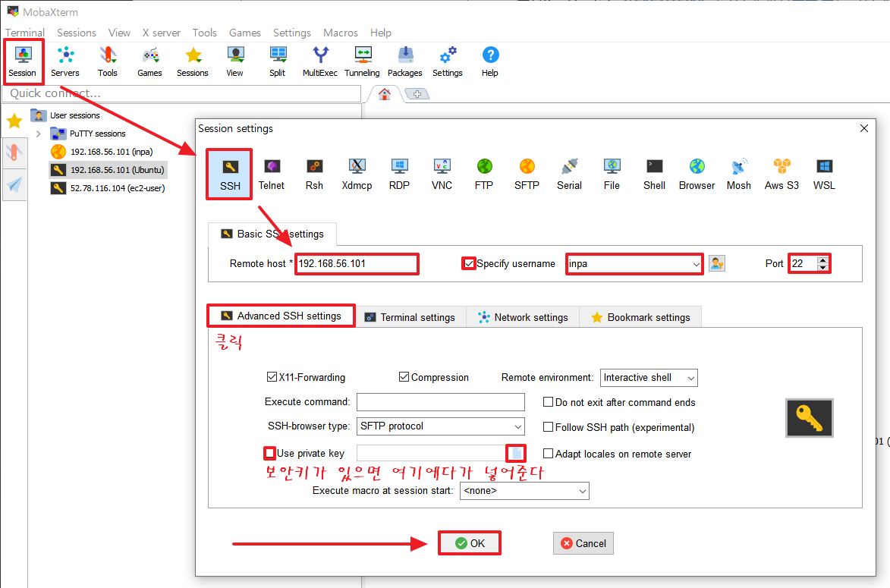The width and height of the screenshot is (890, 588).
Task: Select the Serial session type
Action: pyautogui.click(x=569, y=175)
